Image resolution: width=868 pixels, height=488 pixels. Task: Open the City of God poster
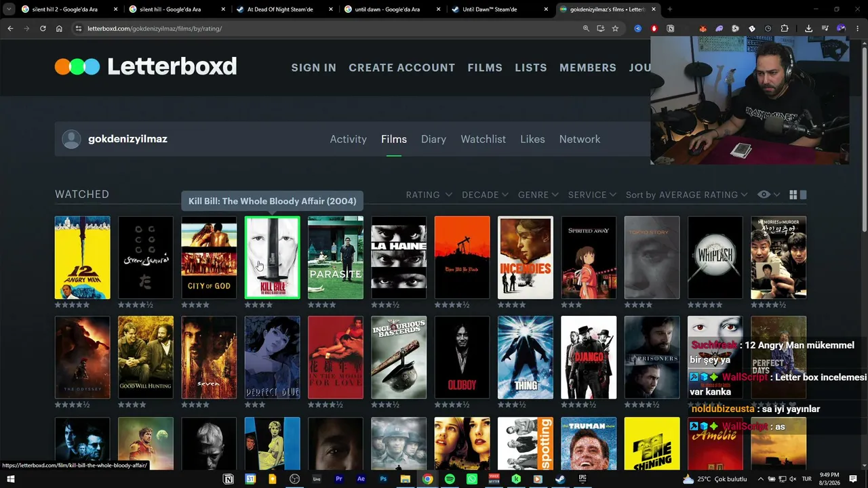[209, 258]
